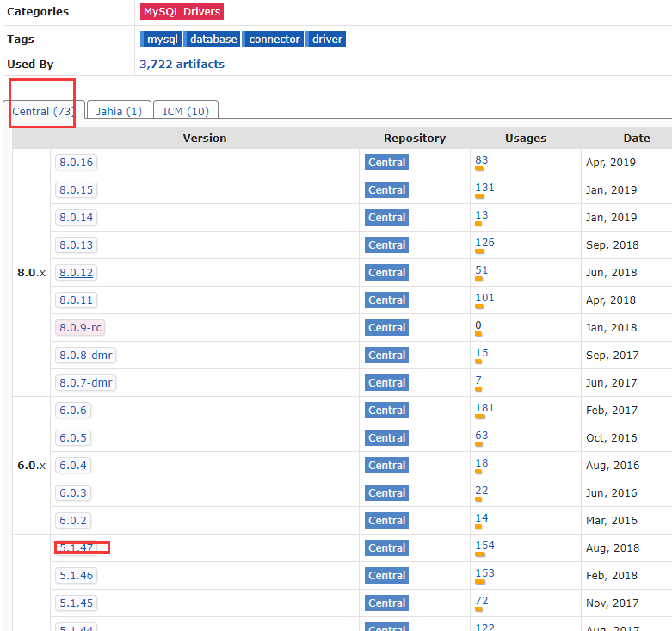View the 126 usages of 8.0.13
Viewport: 672px width, 631px height.
[484, 242]
